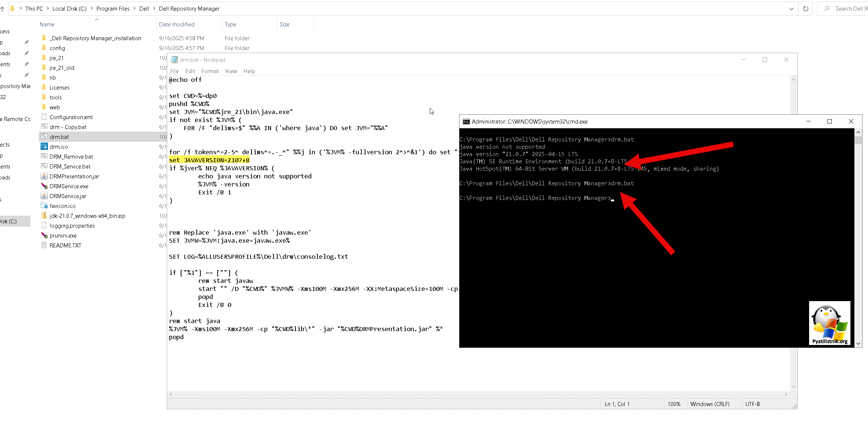This screenshot has width=868, height=425.
Task: Expand the chevron after Program Files breadcrumb
Action: coord(134,8)
